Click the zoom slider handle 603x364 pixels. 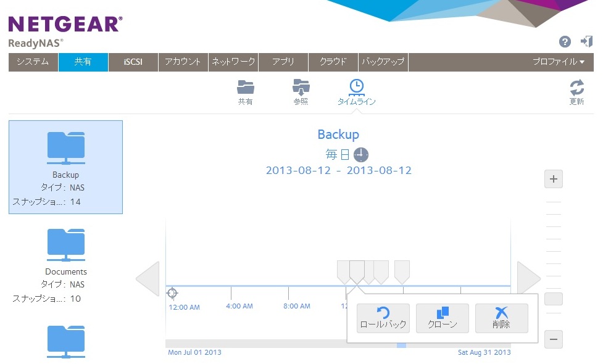pyautogui.click(x=554, y=299)
